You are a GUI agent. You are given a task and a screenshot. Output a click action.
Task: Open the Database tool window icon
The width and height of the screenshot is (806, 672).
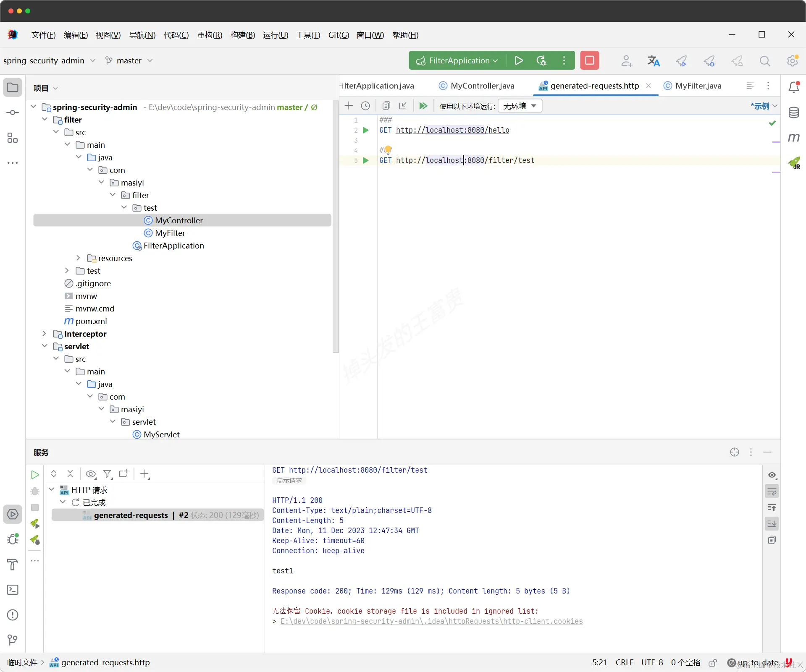(794, 112)
